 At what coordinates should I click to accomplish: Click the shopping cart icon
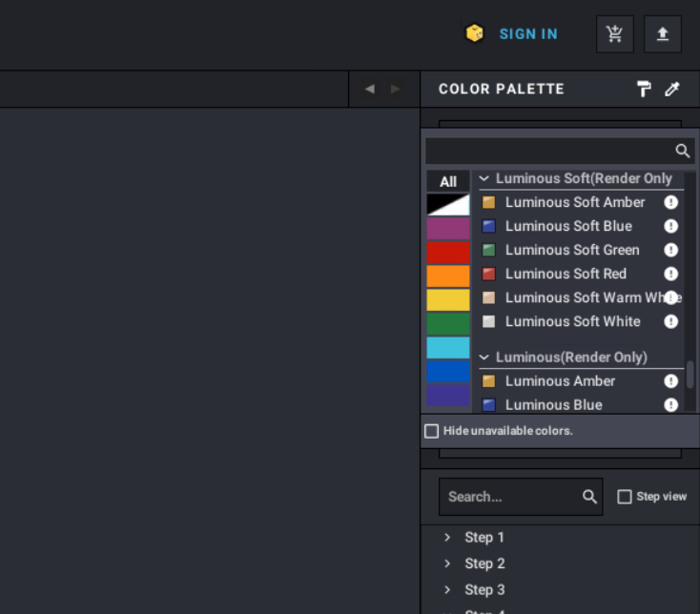click(614, 34)
